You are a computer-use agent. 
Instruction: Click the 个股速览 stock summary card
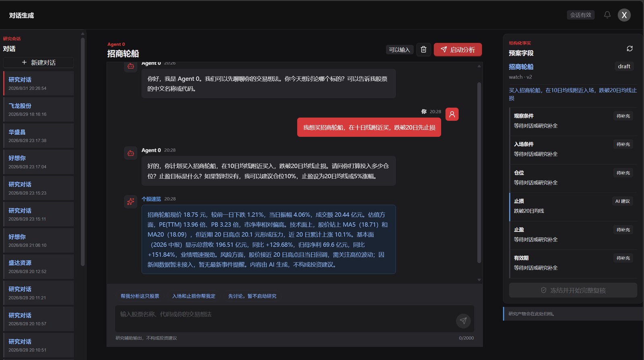click(268, 239)
